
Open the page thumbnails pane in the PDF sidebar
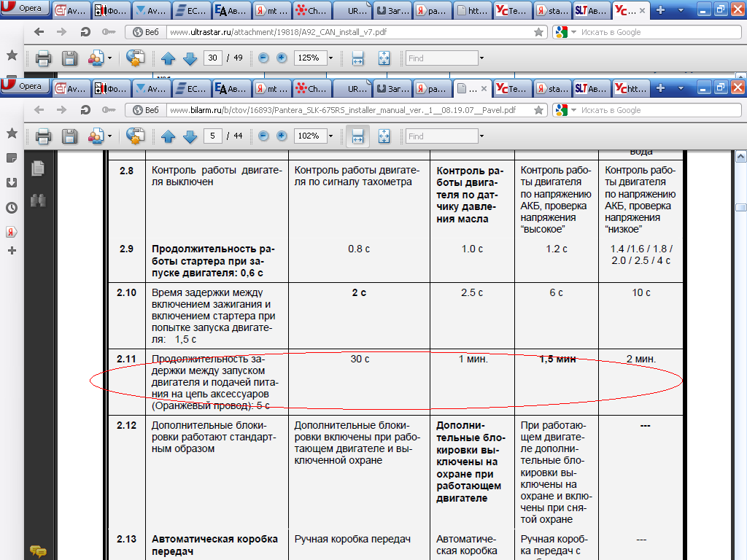pos(38,168)
